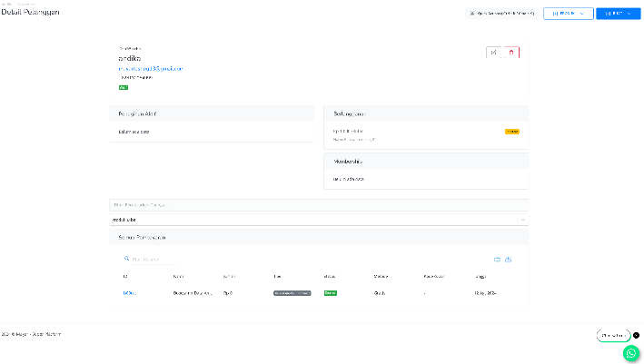Click the green badge under customer phone
Viewport: 644px width, 364px height.
click(124, 87)
